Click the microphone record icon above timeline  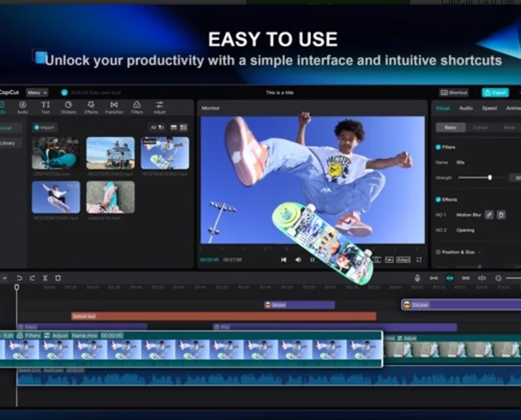click(x=417, y=278)
